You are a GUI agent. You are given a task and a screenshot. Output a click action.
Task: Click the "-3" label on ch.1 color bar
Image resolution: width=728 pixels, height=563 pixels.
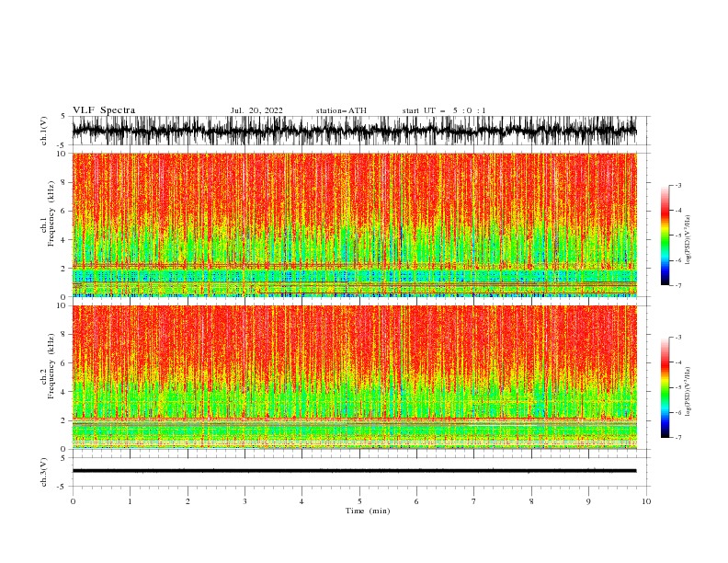pos(678,185)
